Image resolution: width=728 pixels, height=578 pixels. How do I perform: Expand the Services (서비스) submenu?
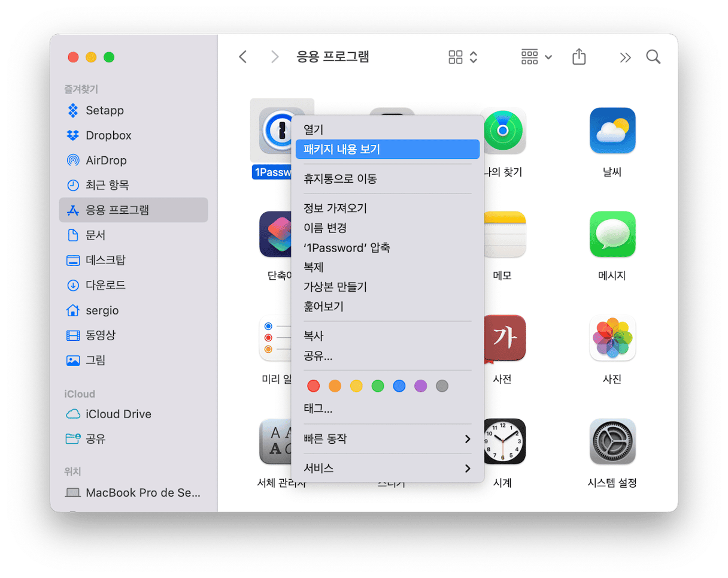click(387, 468)
